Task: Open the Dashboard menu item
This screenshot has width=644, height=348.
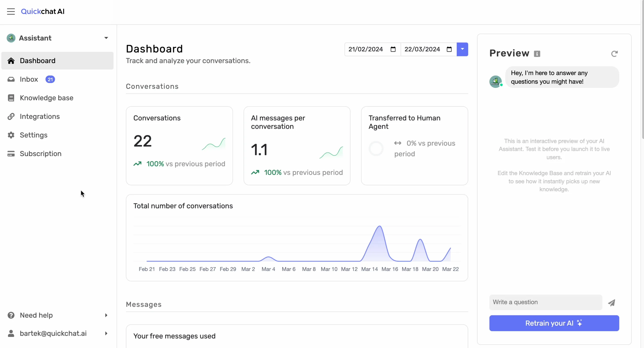Action: (x=57, y=61)
